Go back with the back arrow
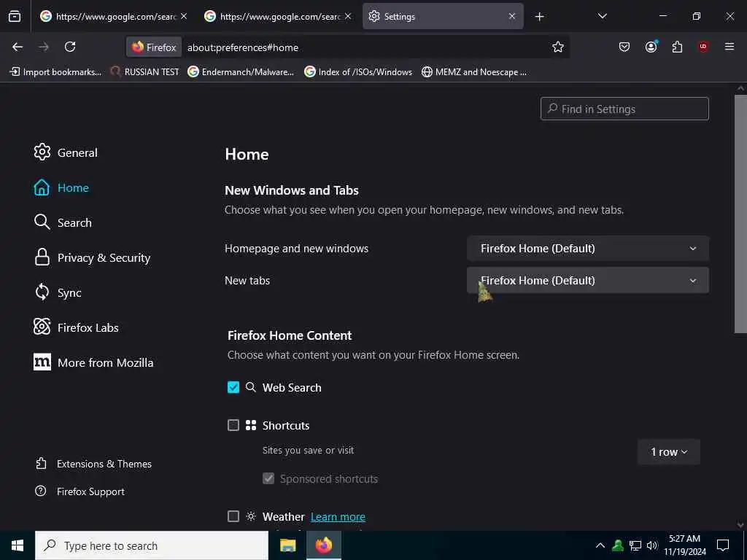The image size is (747, 560). 18,47
